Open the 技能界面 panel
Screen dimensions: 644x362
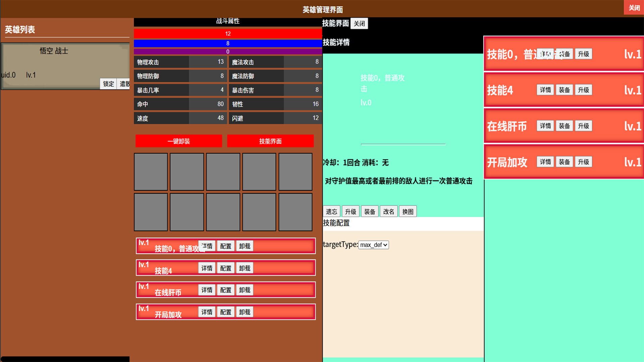[270, 141]
